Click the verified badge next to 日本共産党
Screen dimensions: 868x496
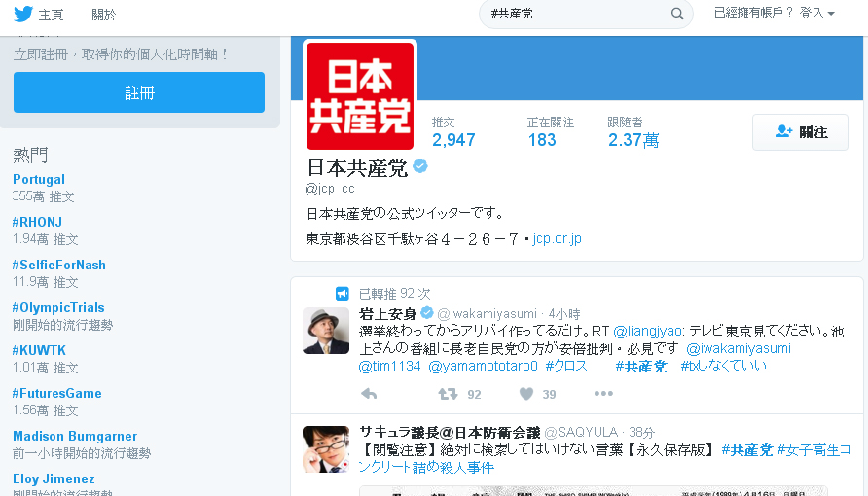420,166
